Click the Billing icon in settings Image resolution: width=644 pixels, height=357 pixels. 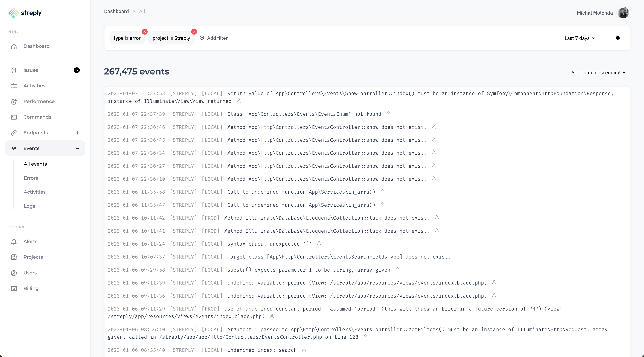pos(14,289)
